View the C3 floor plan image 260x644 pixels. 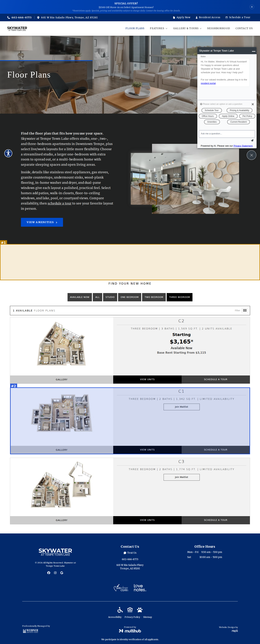[x=62, y=485]
